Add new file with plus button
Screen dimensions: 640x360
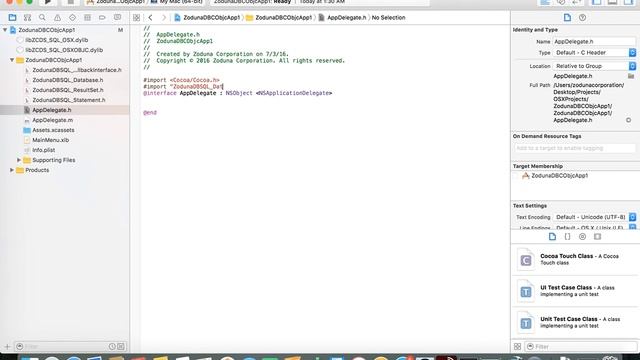pos(7,347)
